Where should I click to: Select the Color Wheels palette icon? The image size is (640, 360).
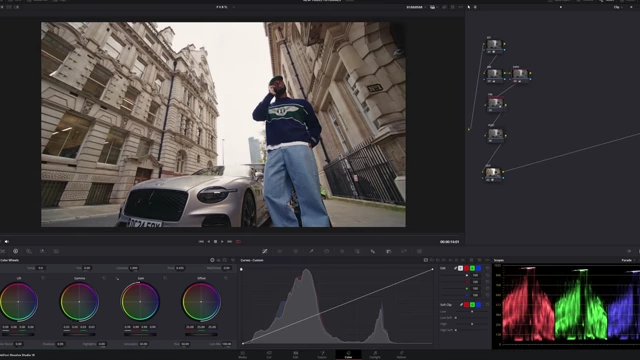click(16, 251)
